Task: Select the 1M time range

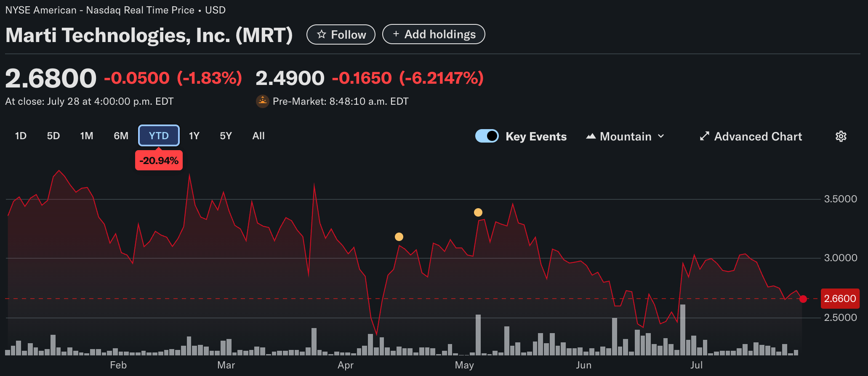Action: [87, 136]
